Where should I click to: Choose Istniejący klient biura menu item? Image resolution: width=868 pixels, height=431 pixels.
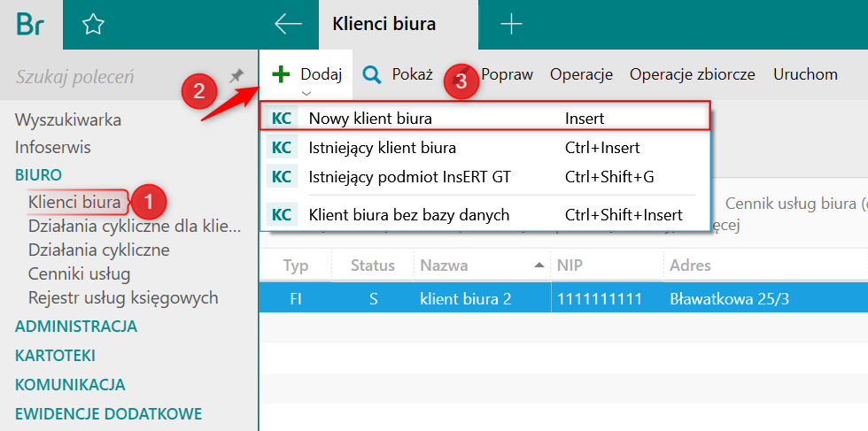485,148
